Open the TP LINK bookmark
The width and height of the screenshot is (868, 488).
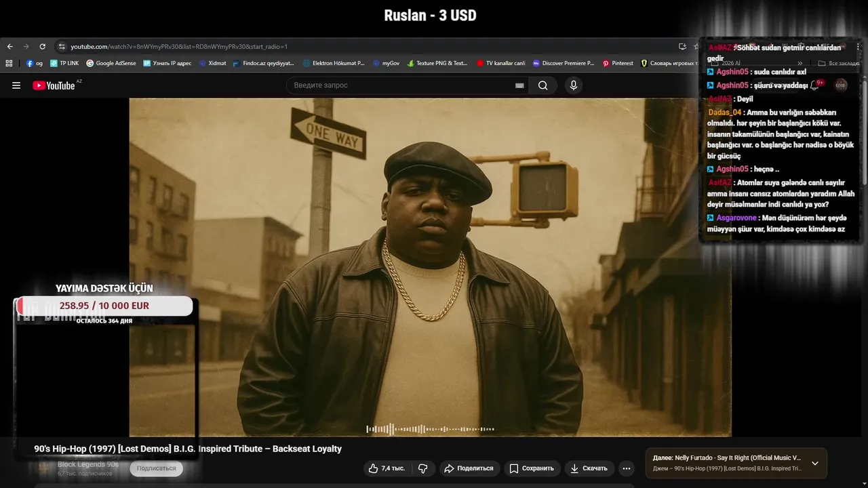tap(64, 63)
